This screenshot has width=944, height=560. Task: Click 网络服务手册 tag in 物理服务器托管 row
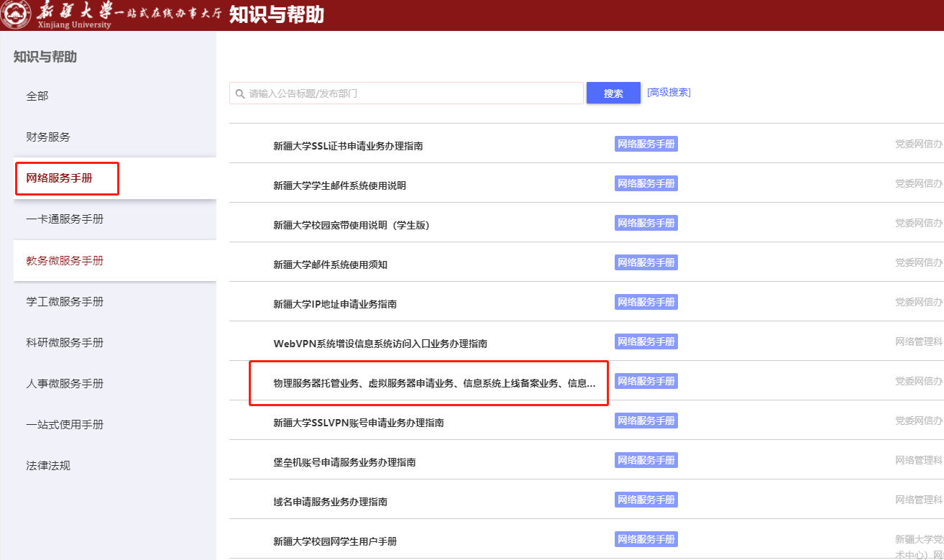coord(646,381)
